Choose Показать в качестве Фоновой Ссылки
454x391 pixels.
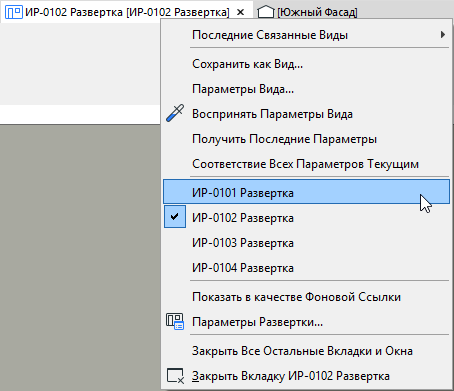(x=306, y=297)
